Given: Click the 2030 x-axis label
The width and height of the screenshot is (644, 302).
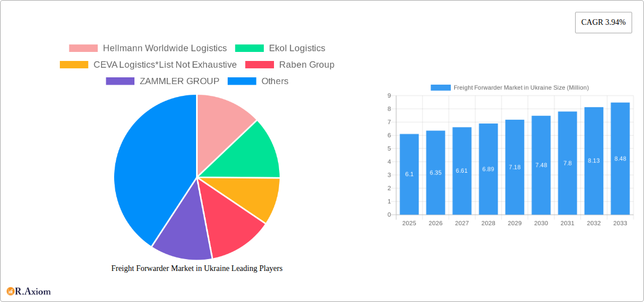Looking at the screenshot, I should pos(541,223).
